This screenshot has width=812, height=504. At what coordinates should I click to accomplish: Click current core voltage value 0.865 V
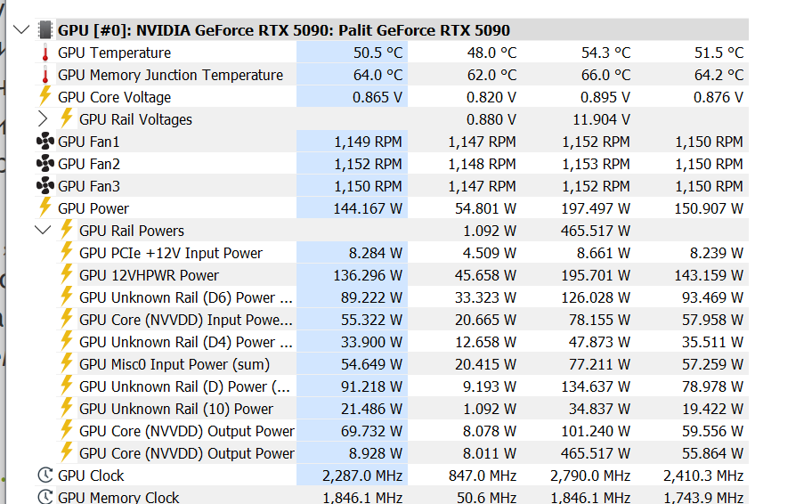(x=377, y=97)
